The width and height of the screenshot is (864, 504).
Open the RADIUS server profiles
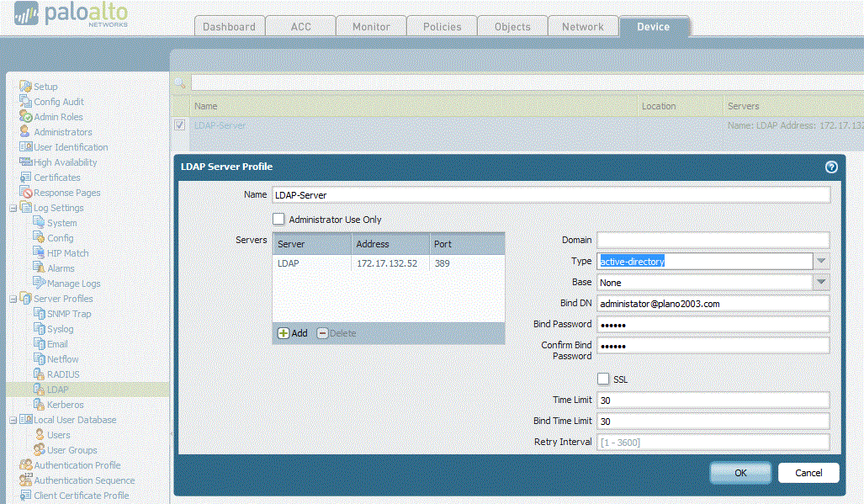[x=38, y=374]
